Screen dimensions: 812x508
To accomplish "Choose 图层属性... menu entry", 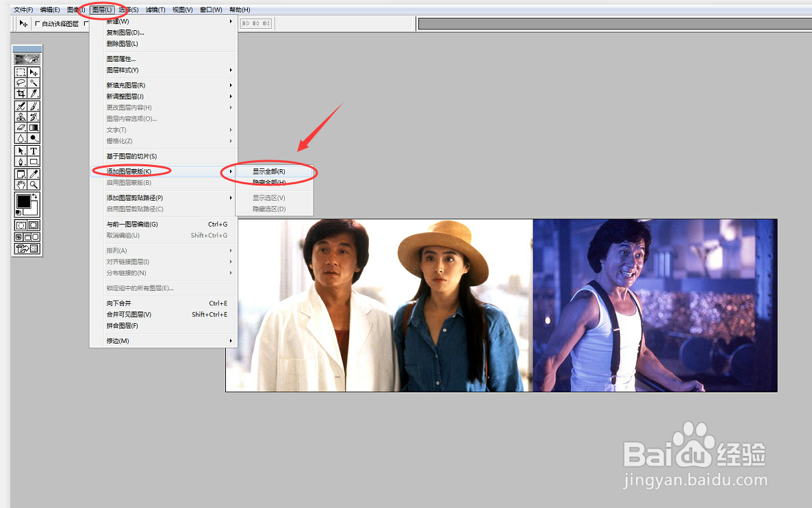I will [164, 59].
